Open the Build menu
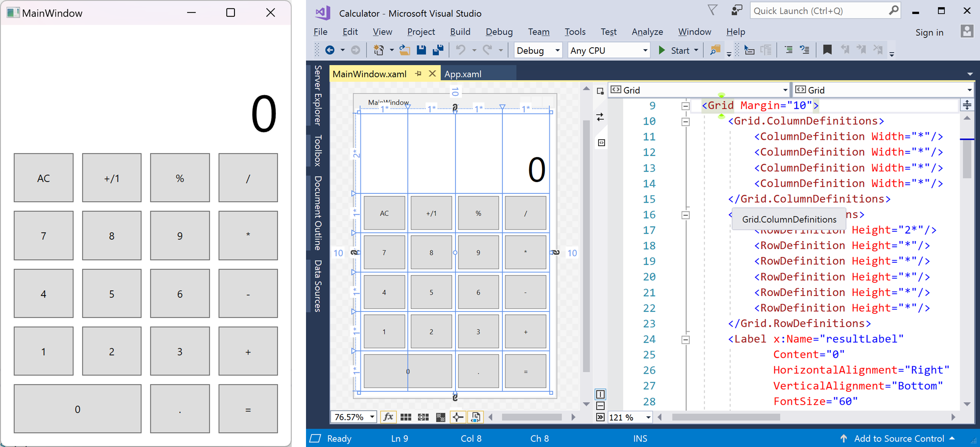Screen dimensions: 980x447 click(x=460, y=32)
